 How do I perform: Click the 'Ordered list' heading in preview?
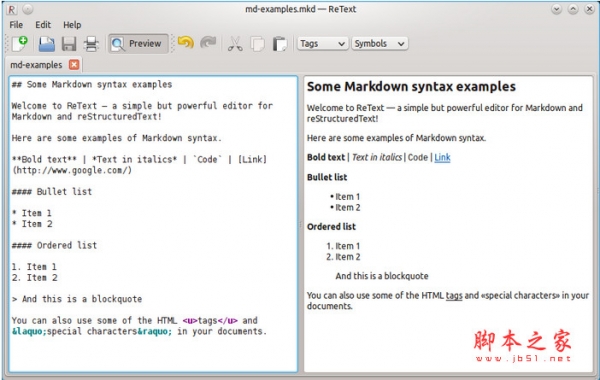pyautogui.click(x=331, y=227)
